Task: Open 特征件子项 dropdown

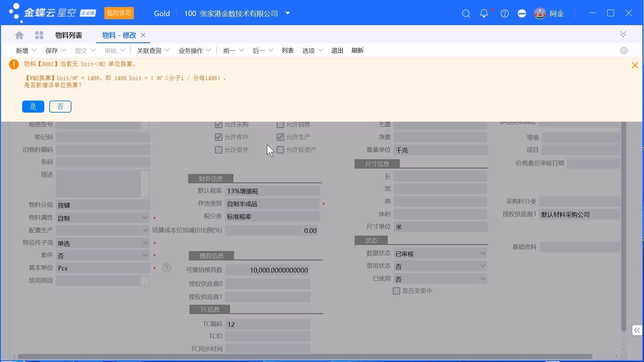Action: 145,243
